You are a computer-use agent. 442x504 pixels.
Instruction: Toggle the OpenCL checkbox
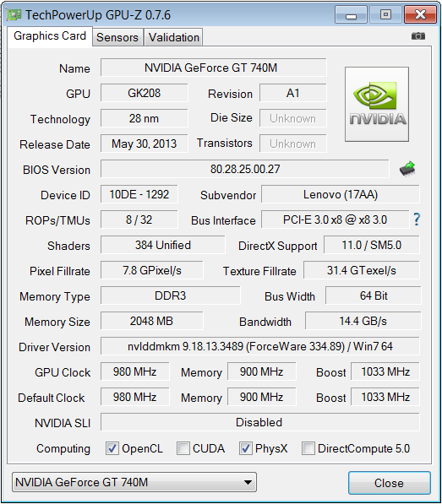click(112, 448)
